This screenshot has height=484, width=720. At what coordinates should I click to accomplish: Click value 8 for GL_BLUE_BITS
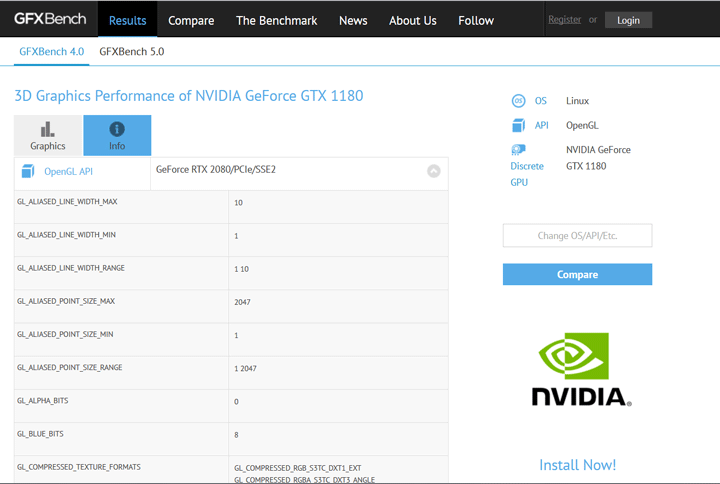coord(236,435)
